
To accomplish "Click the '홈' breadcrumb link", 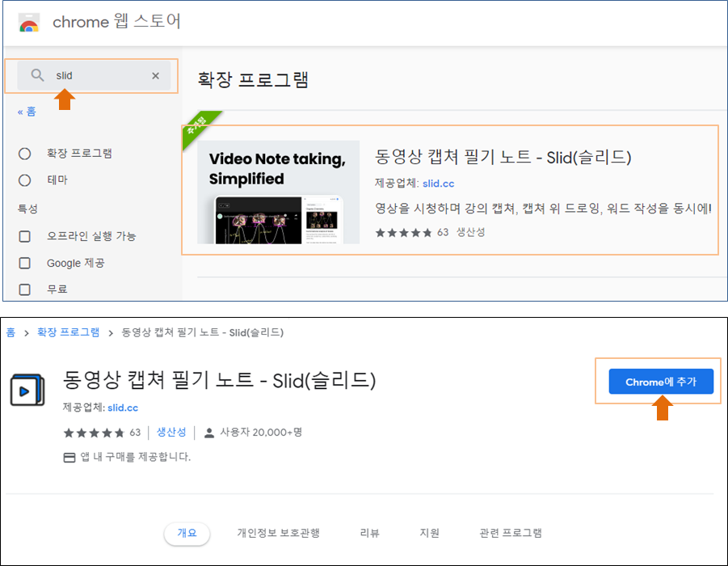I will pyautogui.click(x=11, y=332).
